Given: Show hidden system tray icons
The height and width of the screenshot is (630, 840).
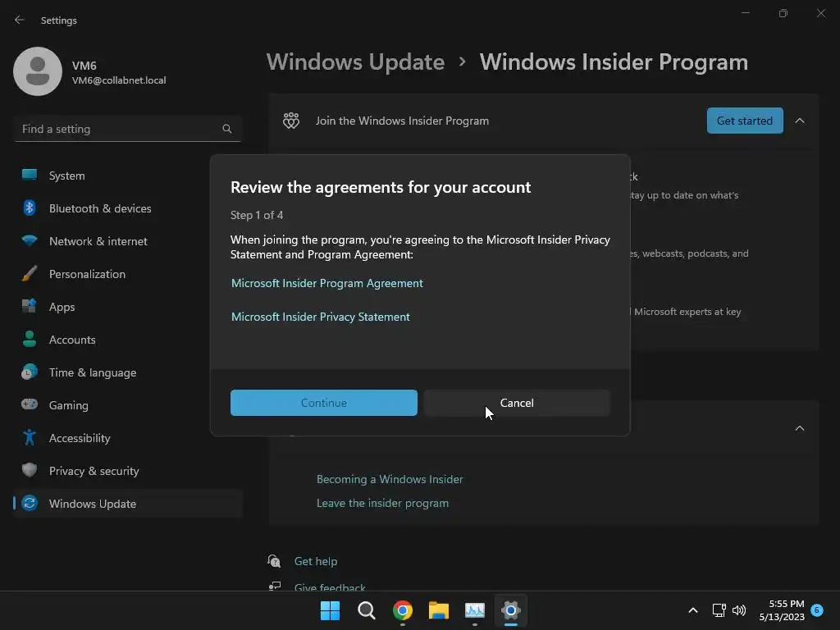Looking at the screenshot, I should tap(692, 610).
